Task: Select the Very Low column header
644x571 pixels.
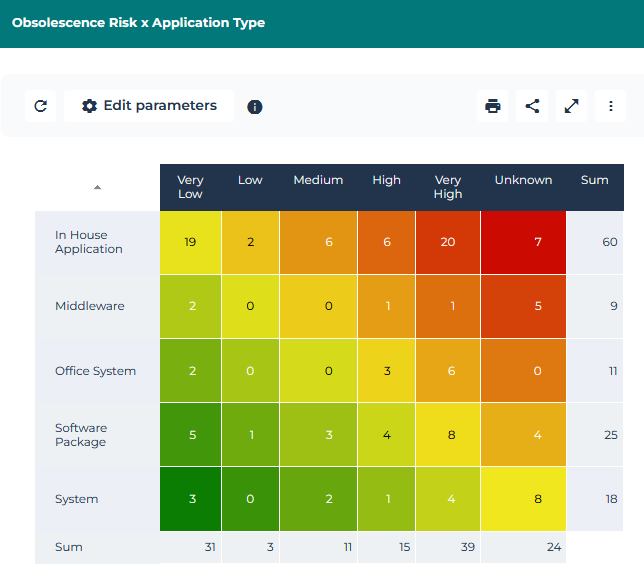Action: [x=190, y=187]
